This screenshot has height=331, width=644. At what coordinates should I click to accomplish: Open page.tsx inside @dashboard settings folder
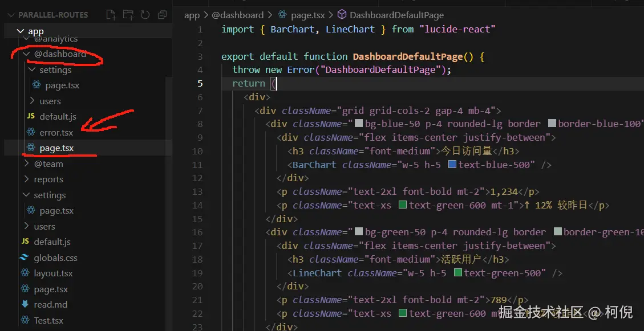[62, 85]
